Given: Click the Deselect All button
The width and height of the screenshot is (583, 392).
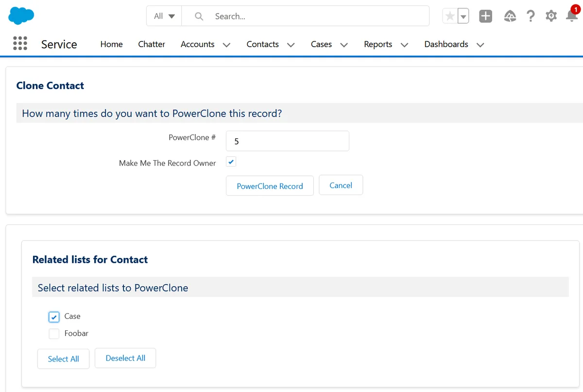Looking at the screenshot, I should click(x=125, y=358).
